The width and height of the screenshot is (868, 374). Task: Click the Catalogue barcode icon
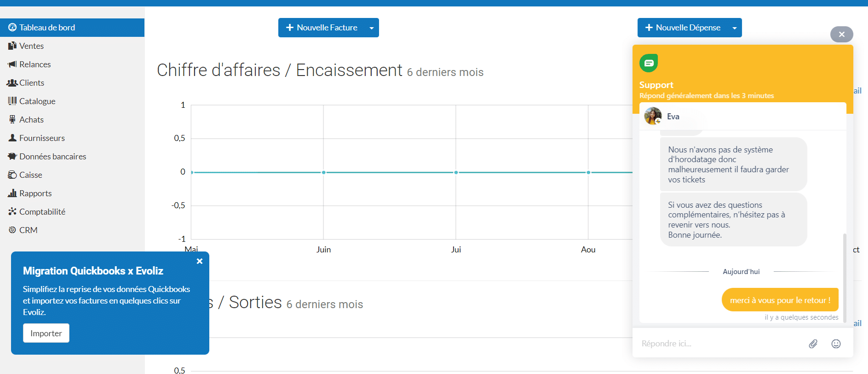pyautogui.click(x=12, y=101)
